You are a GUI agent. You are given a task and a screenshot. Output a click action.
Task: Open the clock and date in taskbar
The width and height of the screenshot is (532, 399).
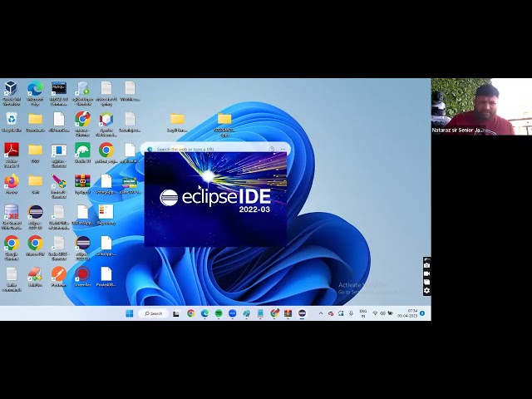tap(407, 313)
